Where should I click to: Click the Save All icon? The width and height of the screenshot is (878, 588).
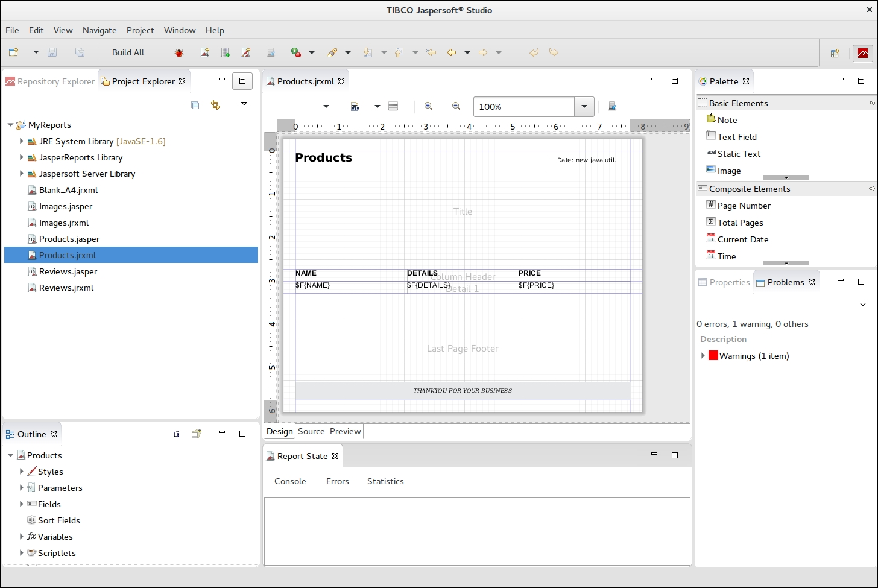point(80,52)
